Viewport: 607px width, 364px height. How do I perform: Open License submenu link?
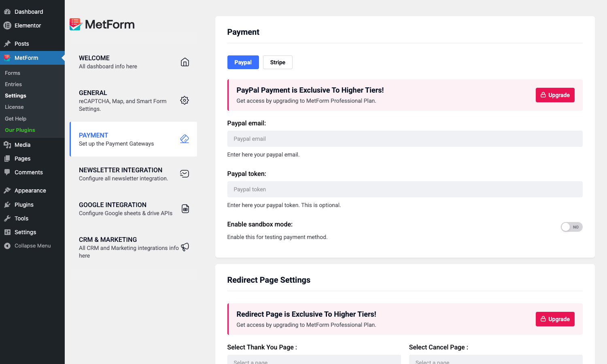pos(14,107)
